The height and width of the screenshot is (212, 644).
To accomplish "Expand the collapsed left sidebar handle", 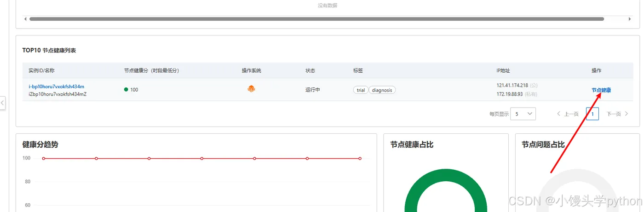I will click(2, 103).
